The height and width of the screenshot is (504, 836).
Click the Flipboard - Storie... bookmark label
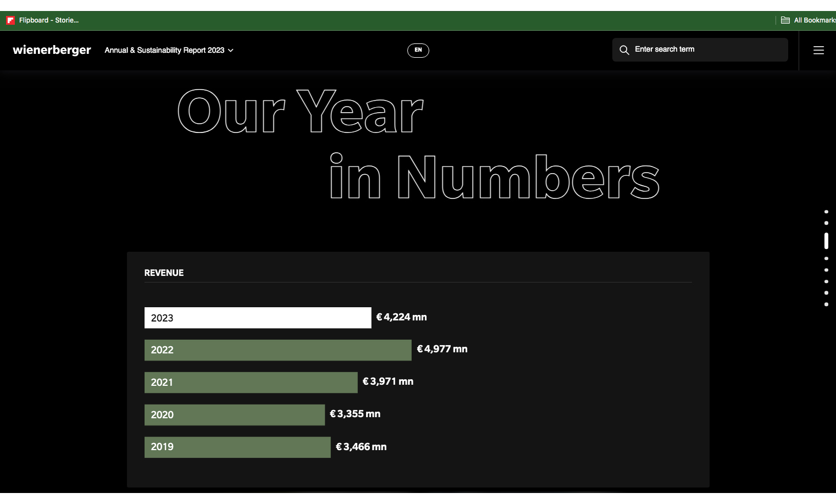(49, 20)
